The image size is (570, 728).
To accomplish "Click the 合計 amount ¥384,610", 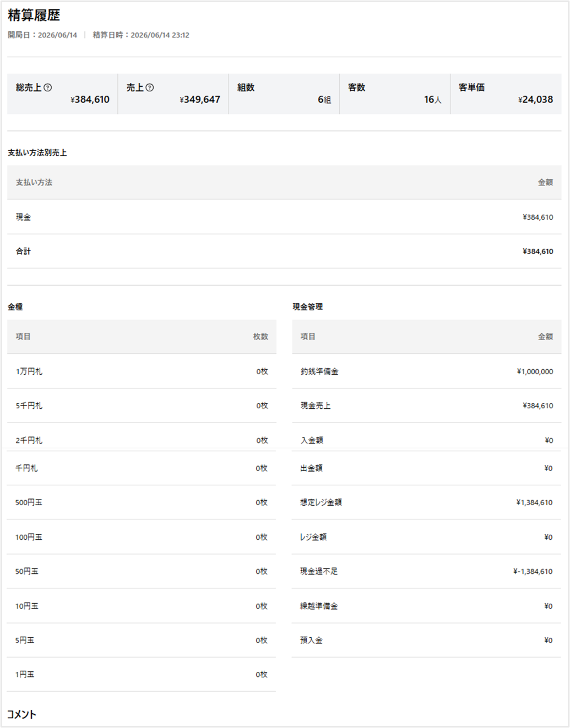I will coord(538,251).
